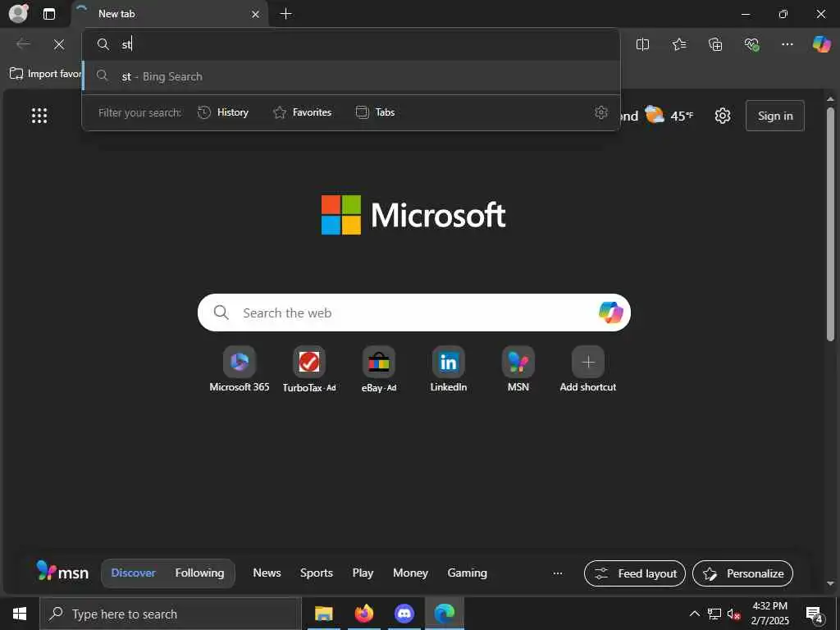This screenshot has height=630, width=840.
Task: Launch Copilot from the toolbar
Action: [821, 44]
